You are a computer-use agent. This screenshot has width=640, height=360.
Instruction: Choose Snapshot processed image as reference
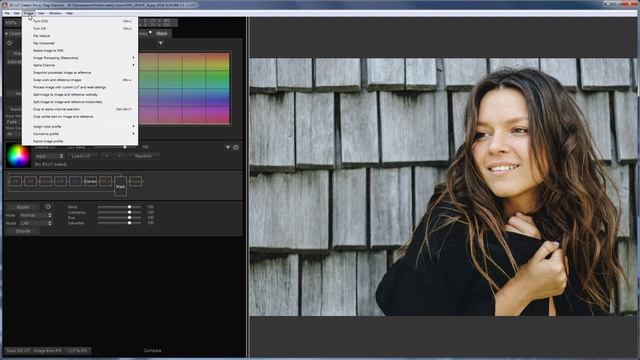pyautogui.click(x=80, y=73)
